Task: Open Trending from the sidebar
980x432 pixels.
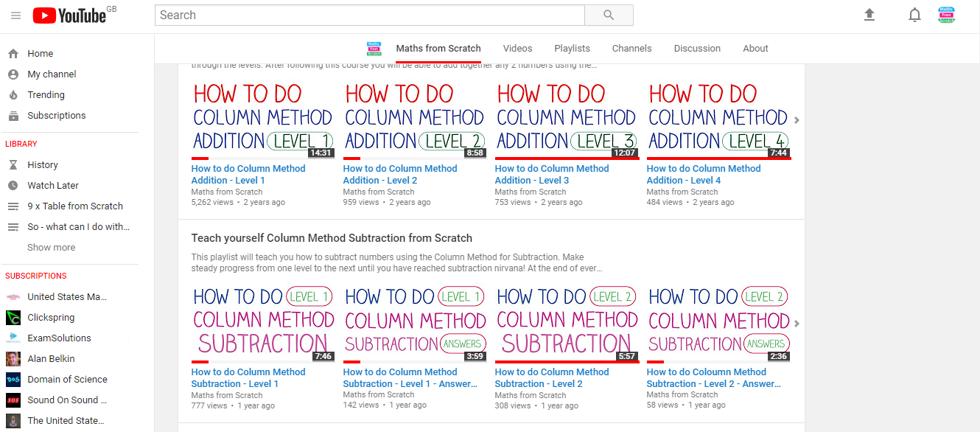Action: tap(46, 95)
